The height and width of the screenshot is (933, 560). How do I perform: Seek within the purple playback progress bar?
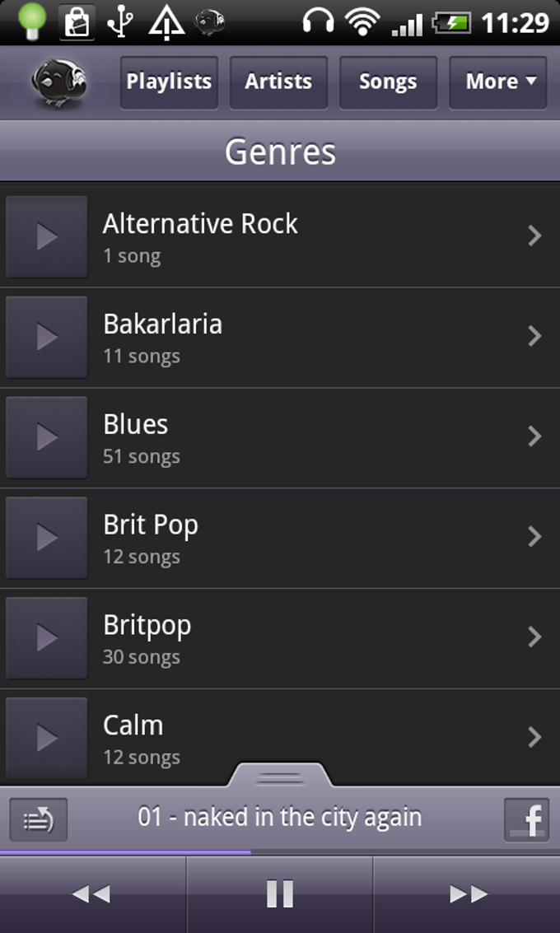point(280,852)
